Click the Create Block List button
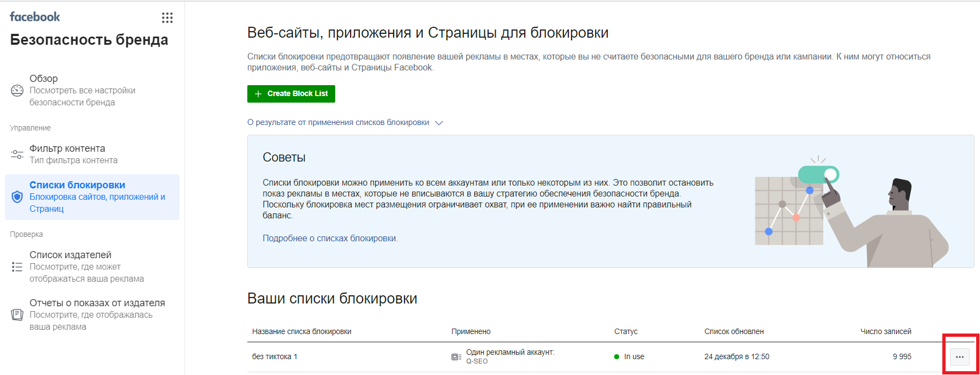The height and width of the screenshot is (375, 980). tap(291, 94)
